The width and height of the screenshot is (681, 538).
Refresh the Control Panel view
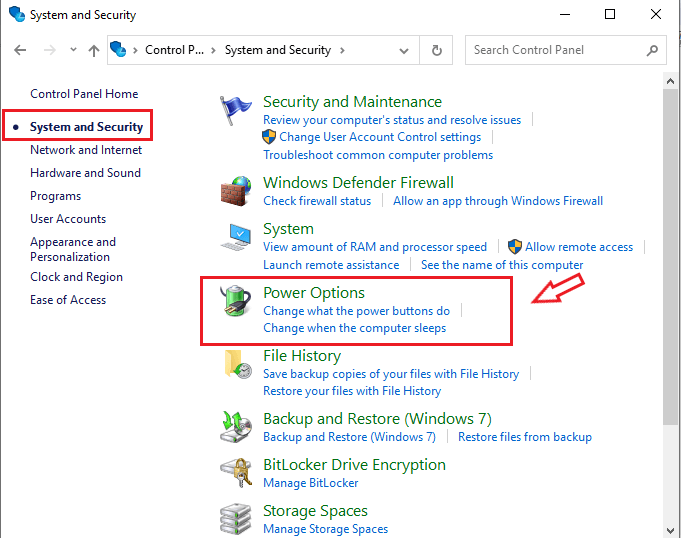click(436, 50)
